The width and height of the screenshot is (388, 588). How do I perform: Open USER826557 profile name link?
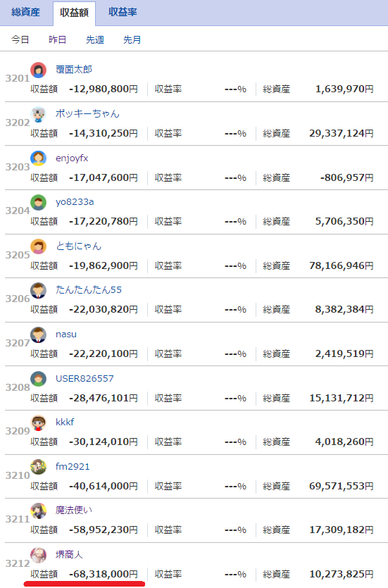point(85,378)
